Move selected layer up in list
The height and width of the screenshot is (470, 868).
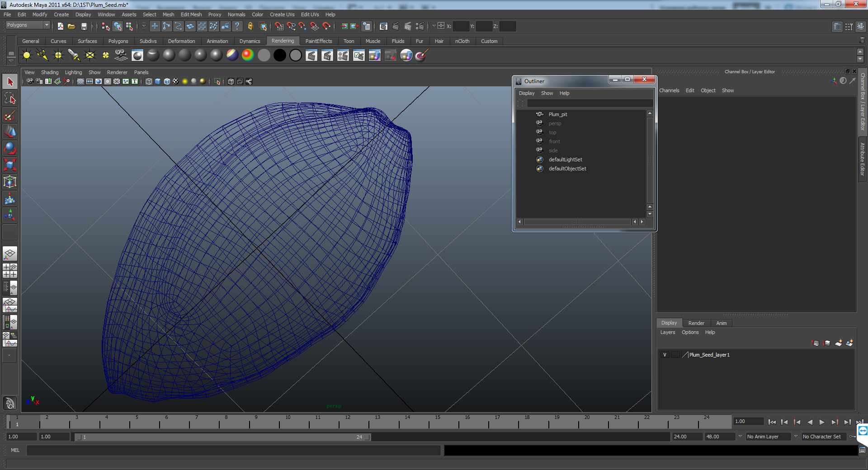tap(816, 343)
